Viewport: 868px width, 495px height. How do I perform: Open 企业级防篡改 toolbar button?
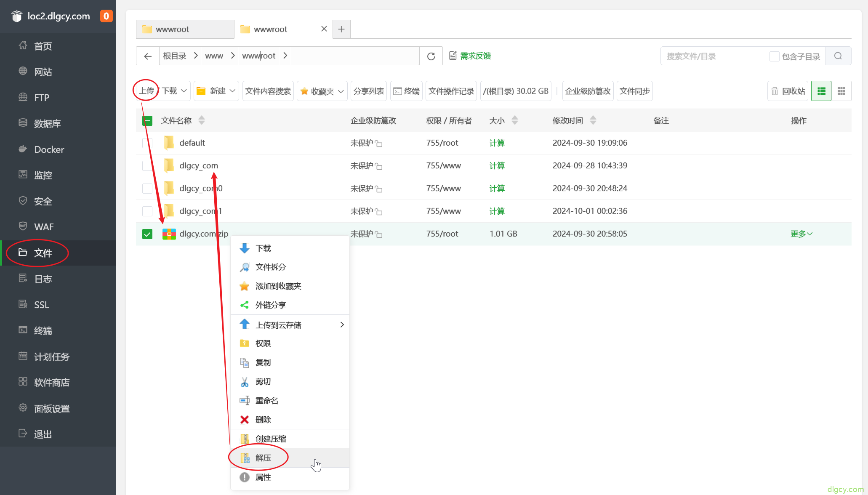pos(588,91)
